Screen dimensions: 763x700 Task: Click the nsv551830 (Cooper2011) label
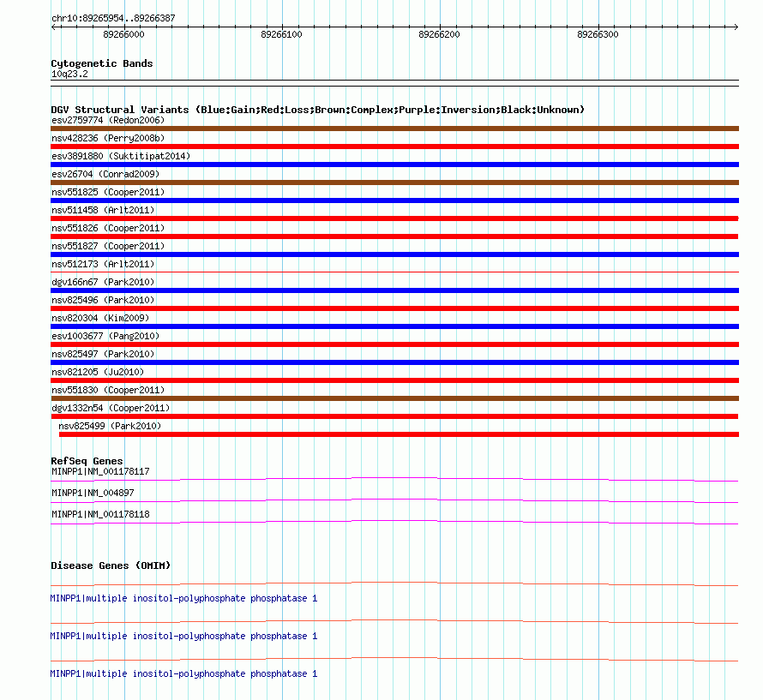click(x=108, y=390)
